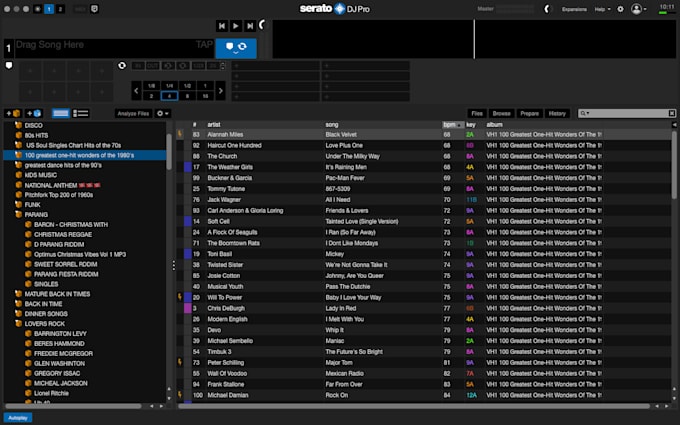Click the circular loop icon above loop sizes
This screenshot has height=425, width=680.
coord(122,65)
